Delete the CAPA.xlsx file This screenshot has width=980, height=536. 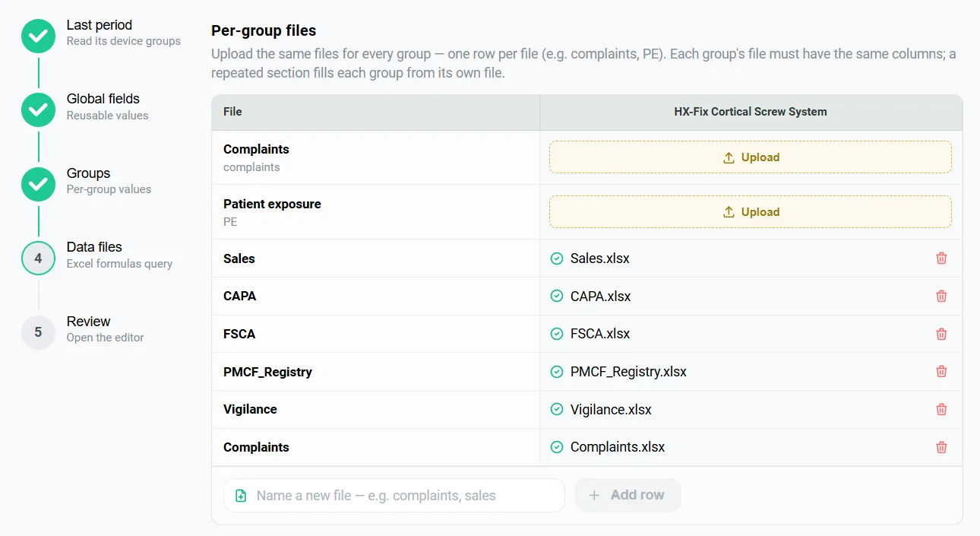[x=941, y=297]
